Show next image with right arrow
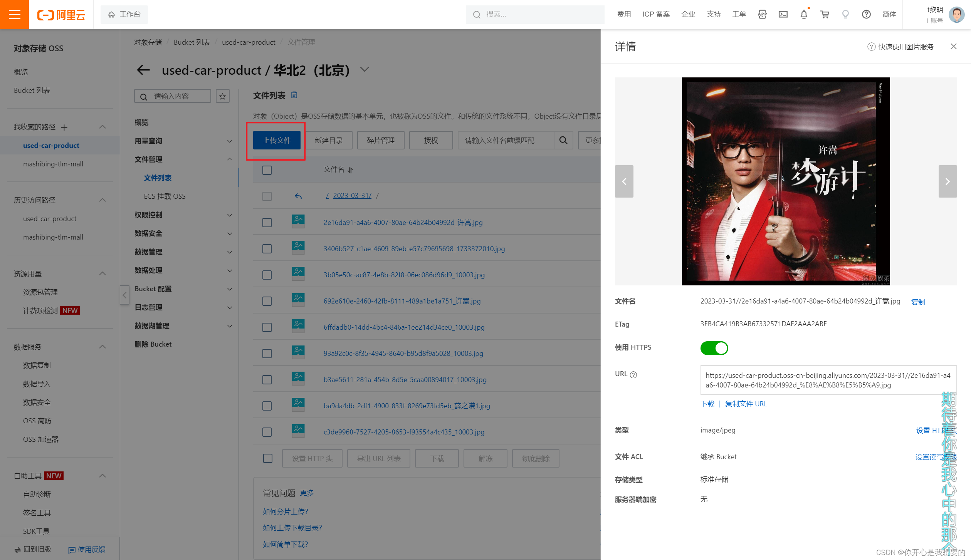Screen dimensions: 971x560 947,181
